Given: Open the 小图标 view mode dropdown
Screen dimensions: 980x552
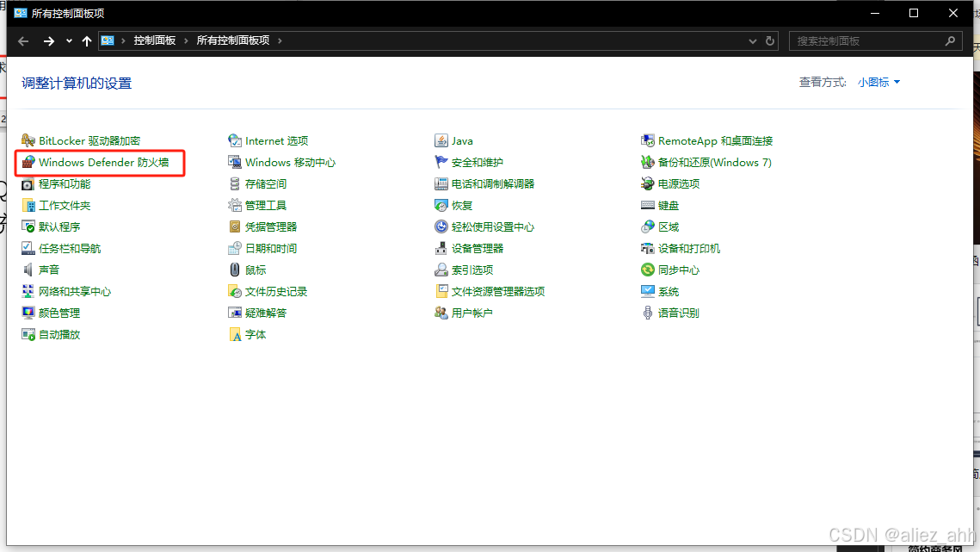Looking at the screenshot, I should pyautogui.click(x=878, y=82).
